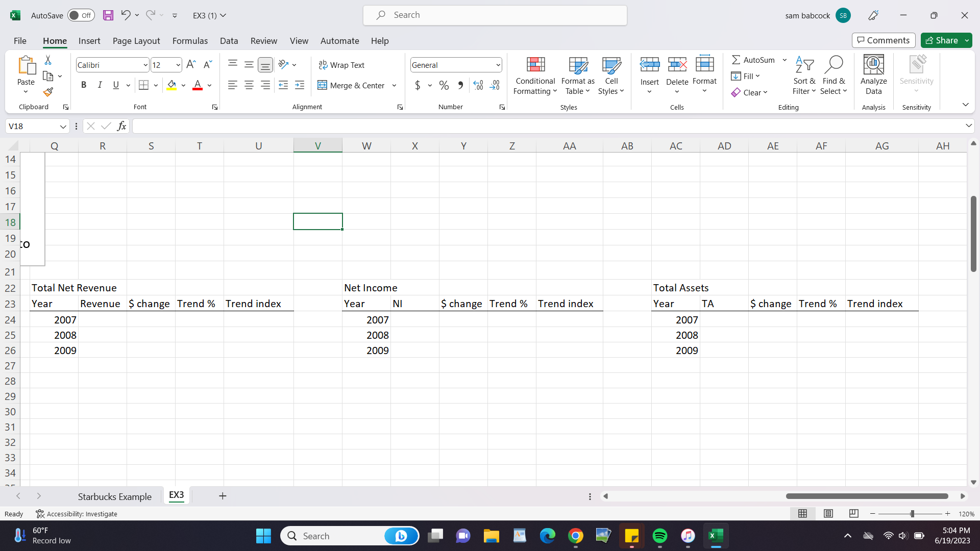Toggle Italic formatting
The image size is (980, 551).
point(100,85)
